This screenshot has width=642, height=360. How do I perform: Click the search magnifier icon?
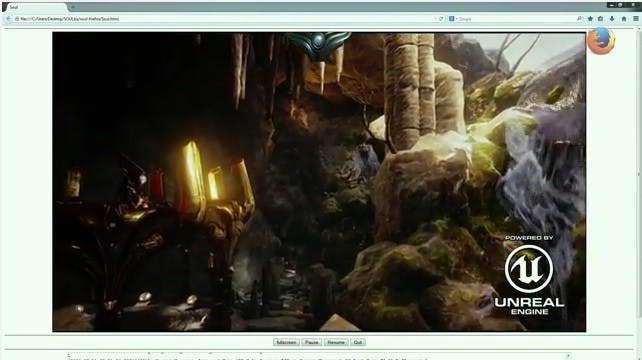point(579,19)
